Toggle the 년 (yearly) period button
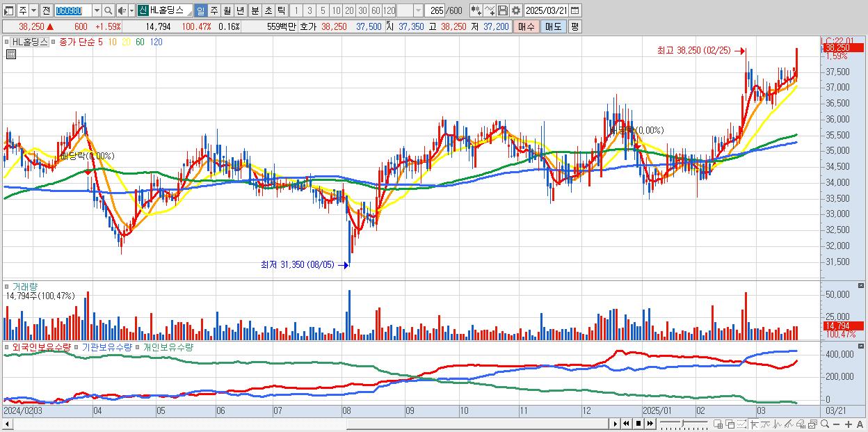Image resolution: width=868 pixels, height=432 pixels. (240, 10)
